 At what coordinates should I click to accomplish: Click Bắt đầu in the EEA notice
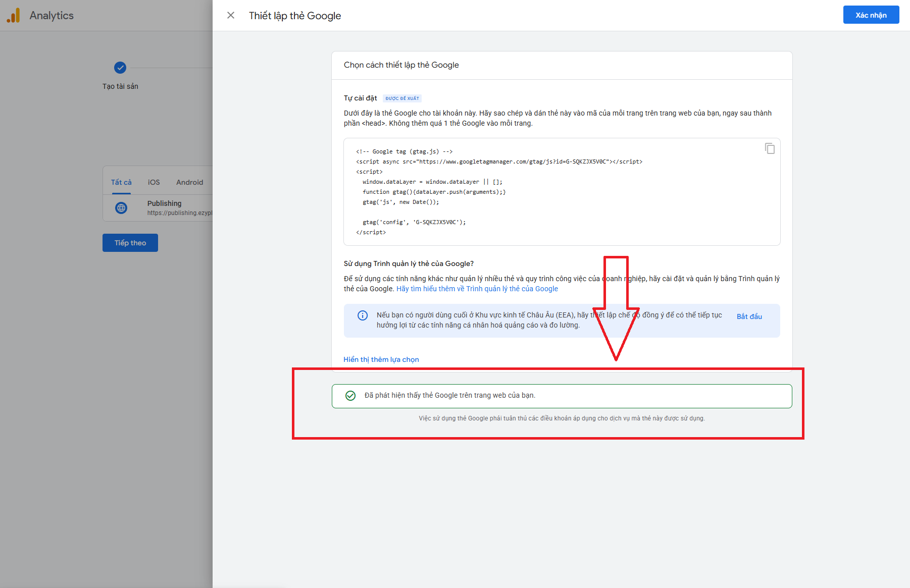pos(749,316)
